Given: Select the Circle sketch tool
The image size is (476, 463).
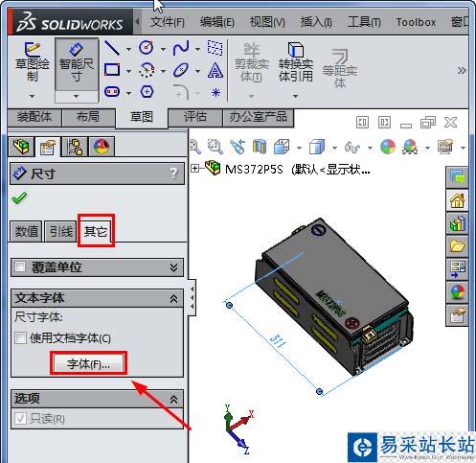Looking at the screenshot, I should [x=147, y=48].
